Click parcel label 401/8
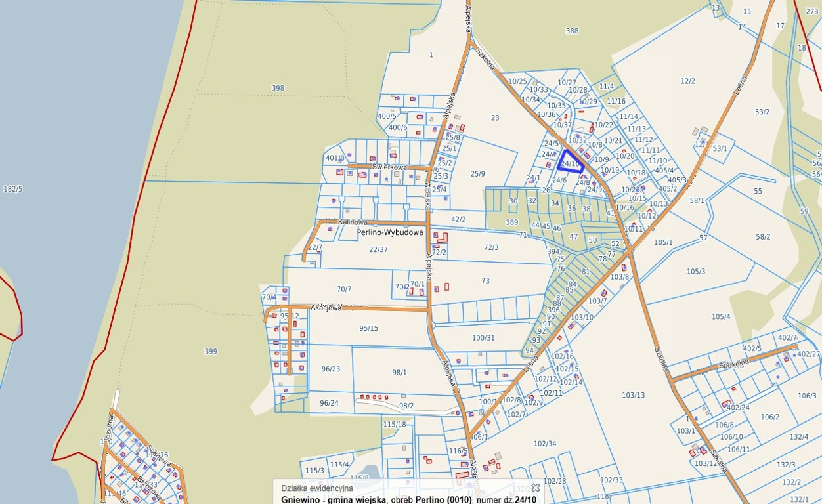Image resolution: width=822 pixels, height=504 pixels. click(335, 158)
